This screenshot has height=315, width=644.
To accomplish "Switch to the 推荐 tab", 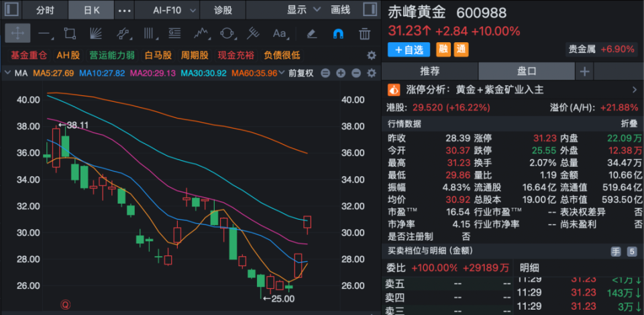I will coord(429,71).
